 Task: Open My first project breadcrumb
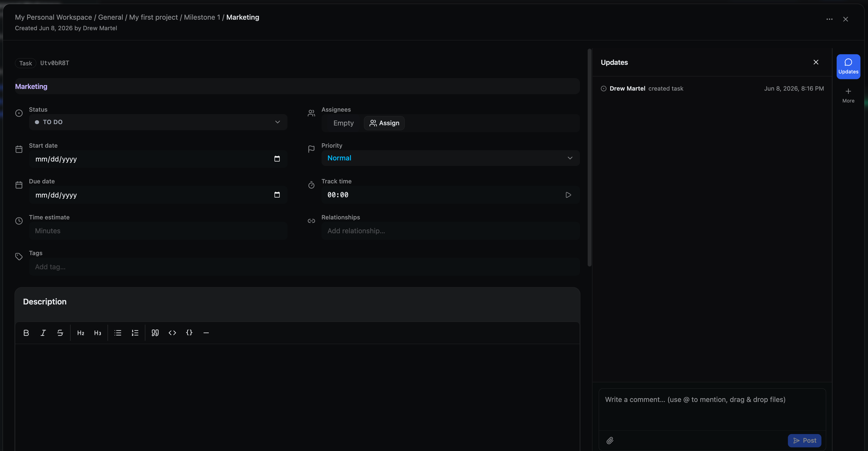[153, 17]
